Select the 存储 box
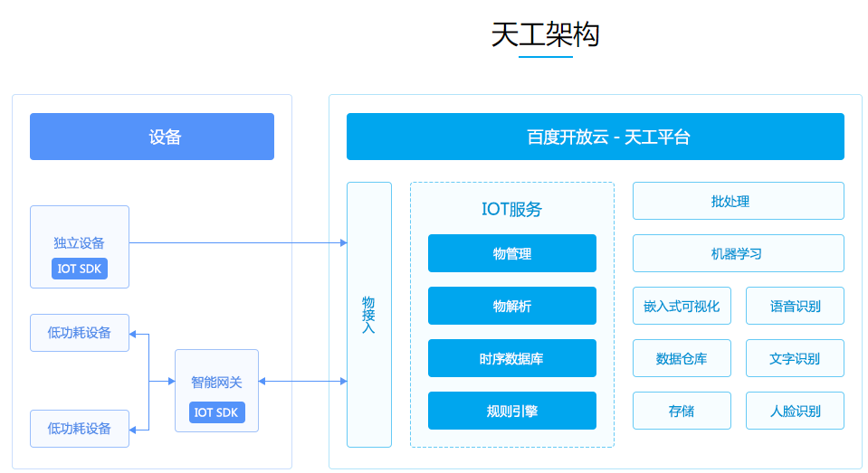 click(682, 411)
